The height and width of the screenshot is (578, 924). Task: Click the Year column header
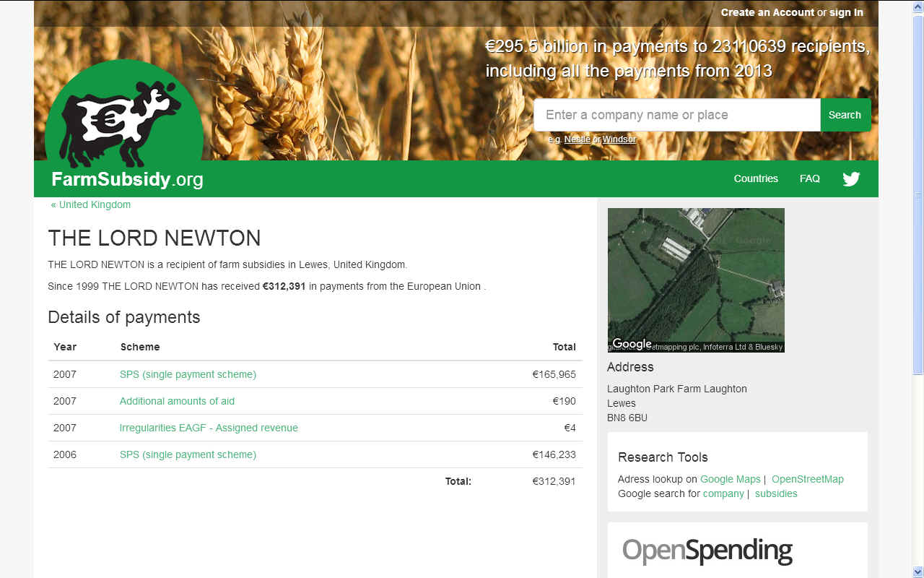coord(65,347)
